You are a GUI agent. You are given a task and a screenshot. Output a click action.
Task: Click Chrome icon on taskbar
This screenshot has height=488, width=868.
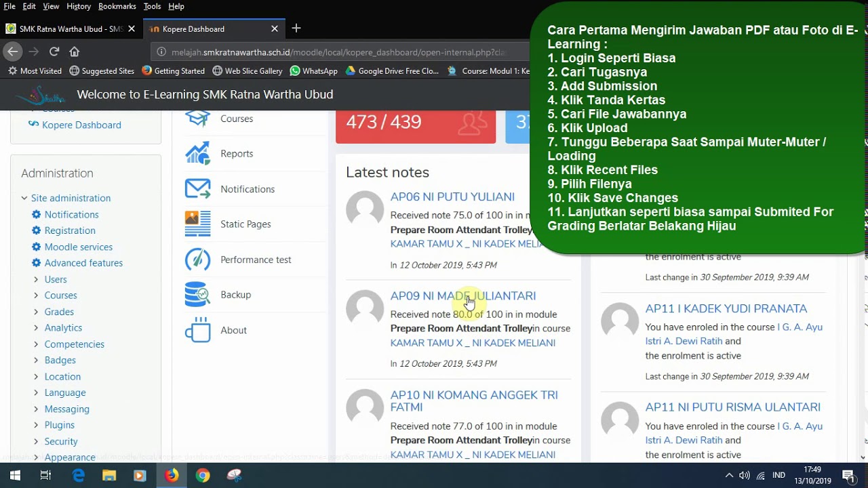click(203, 475)
